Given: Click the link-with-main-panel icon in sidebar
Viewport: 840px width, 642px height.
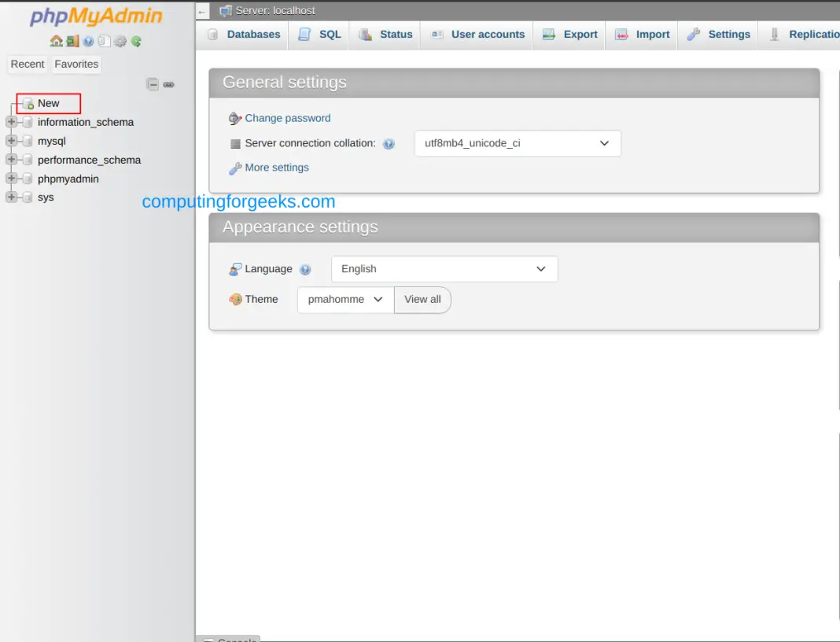Looking at the screenshot, I should pos(168,84).
